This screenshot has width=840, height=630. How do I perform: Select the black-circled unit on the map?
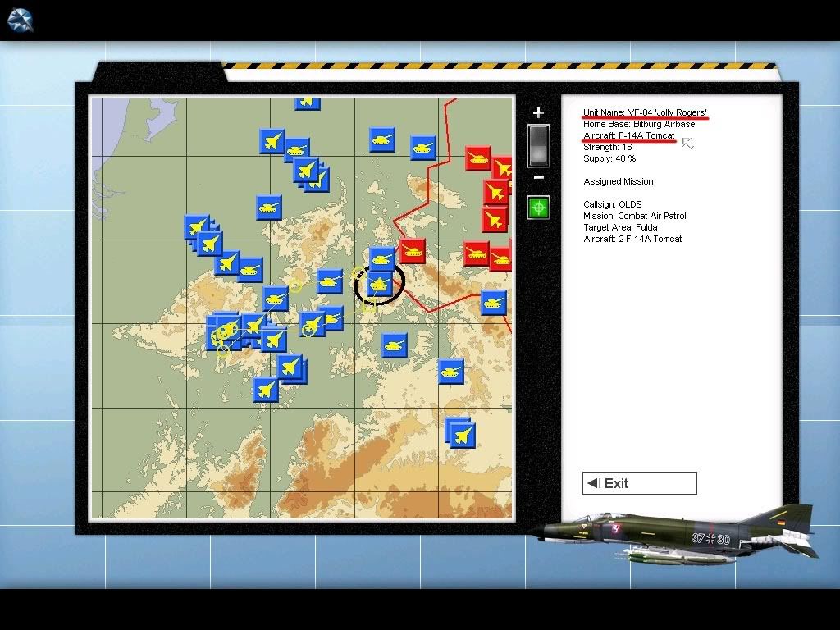click(379, 283)
